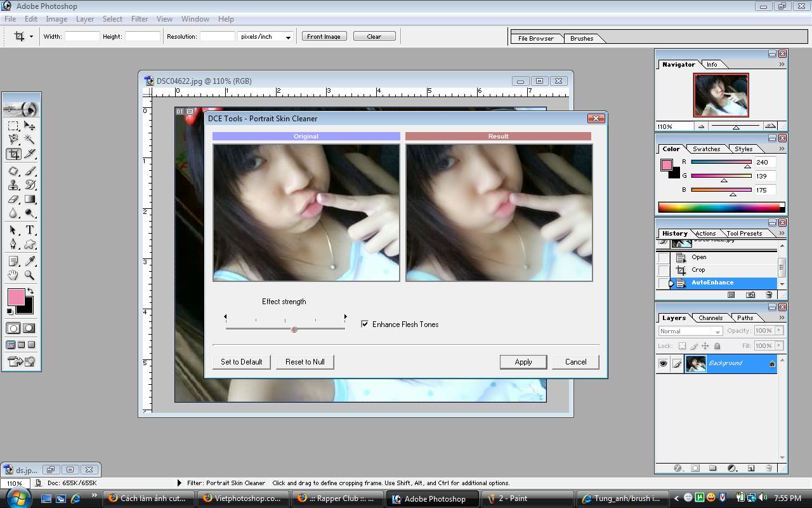Screen dimensions: 812x508
Task: Select the Gradient tool
Action: pyautogui.click(x=29, y=199)
